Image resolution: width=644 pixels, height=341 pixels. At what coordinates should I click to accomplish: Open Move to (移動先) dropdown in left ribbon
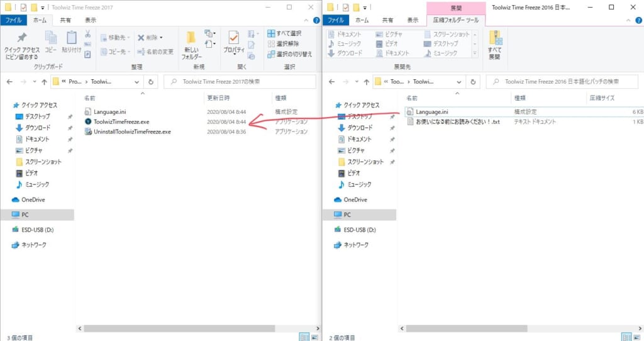[x=116, y=37]
